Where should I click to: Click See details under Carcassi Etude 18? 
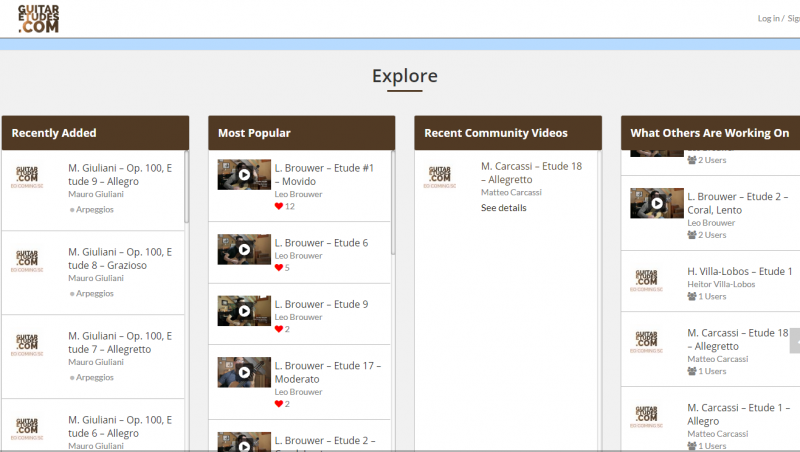(x=504, y=208)
